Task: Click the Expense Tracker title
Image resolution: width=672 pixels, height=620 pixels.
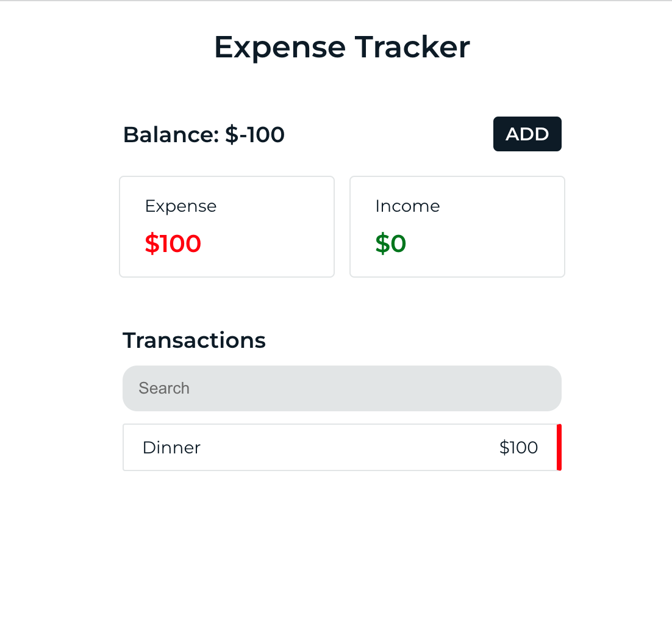Action: click(x=341, y=47)
